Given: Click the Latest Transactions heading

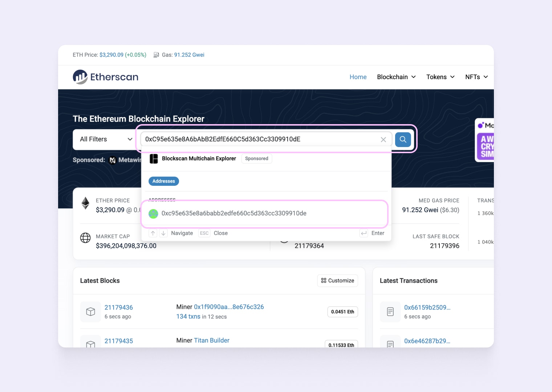Looking at the screenshot, I should pos(409,281).
